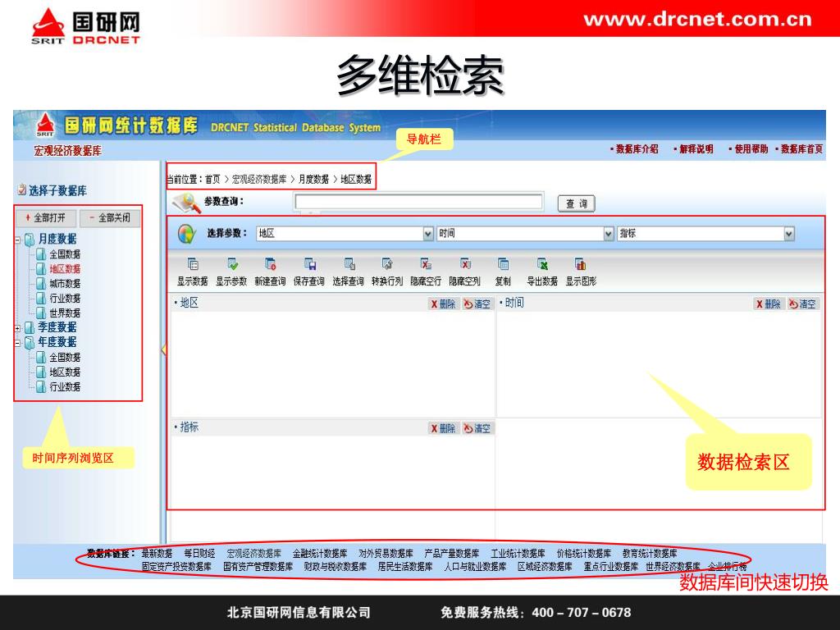Click the 隐藏空行 toolbar icon
The width and height of the screenshot is (840, 630).
tap(426, 264)
